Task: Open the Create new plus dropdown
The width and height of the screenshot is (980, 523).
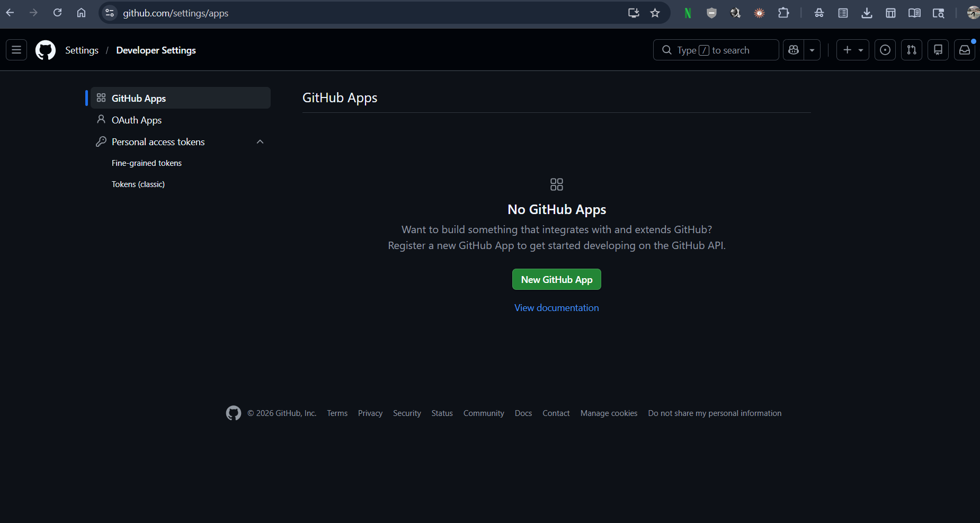Action: [853, 50]
